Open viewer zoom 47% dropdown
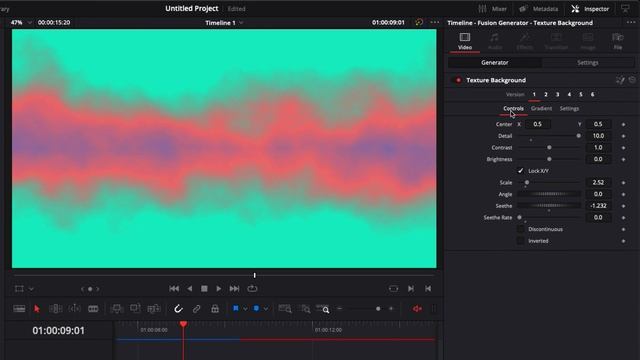The image size is (640, 360). (29, 22)
